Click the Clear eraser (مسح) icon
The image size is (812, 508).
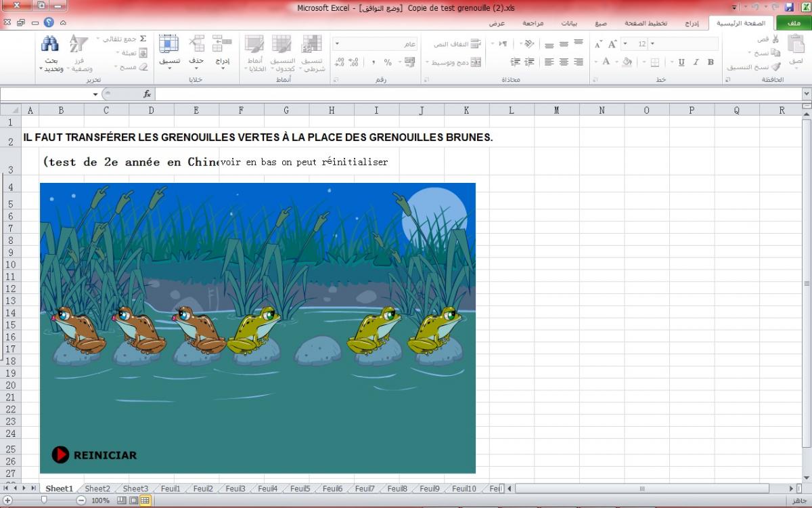(x=143, y=67)
